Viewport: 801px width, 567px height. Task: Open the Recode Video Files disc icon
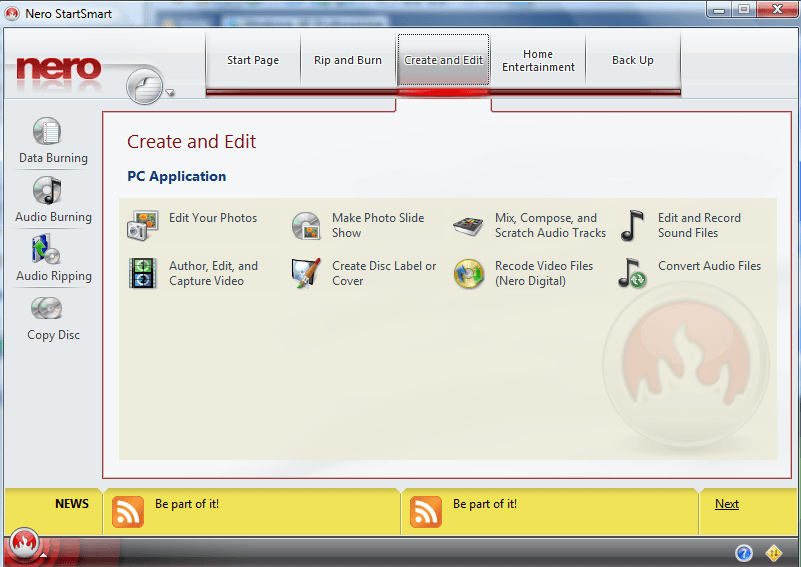468,273
